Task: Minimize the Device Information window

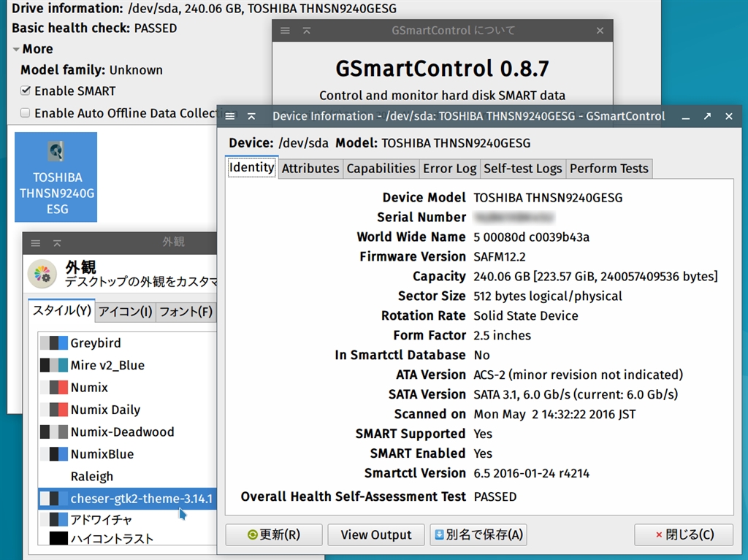Action: click(x=685, y=116)
